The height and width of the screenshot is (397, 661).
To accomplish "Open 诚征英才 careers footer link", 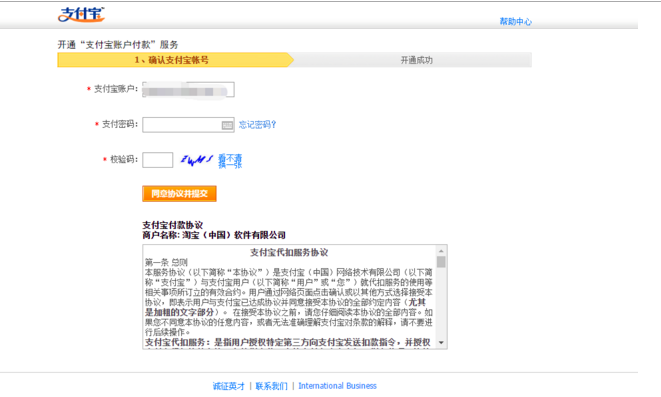I will pyautogui.click(x=228, y=386).
